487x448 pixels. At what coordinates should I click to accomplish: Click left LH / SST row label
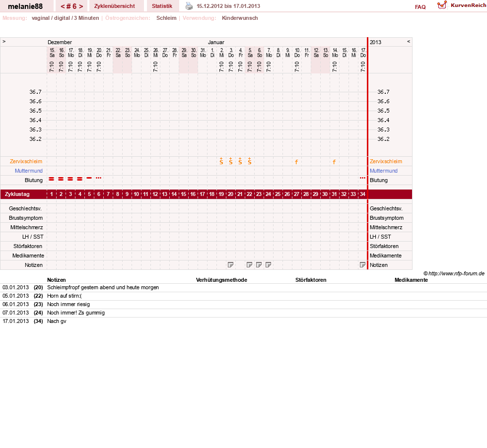point(33,237)
